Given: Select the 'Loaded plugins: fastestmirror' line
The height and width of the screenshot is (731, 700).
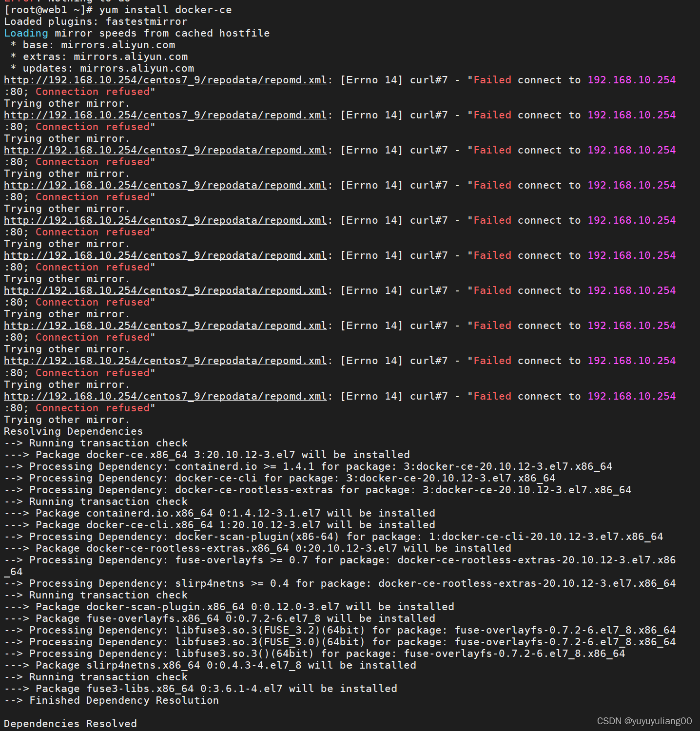Looking at the screenshot, I should (x=96, y=21).
